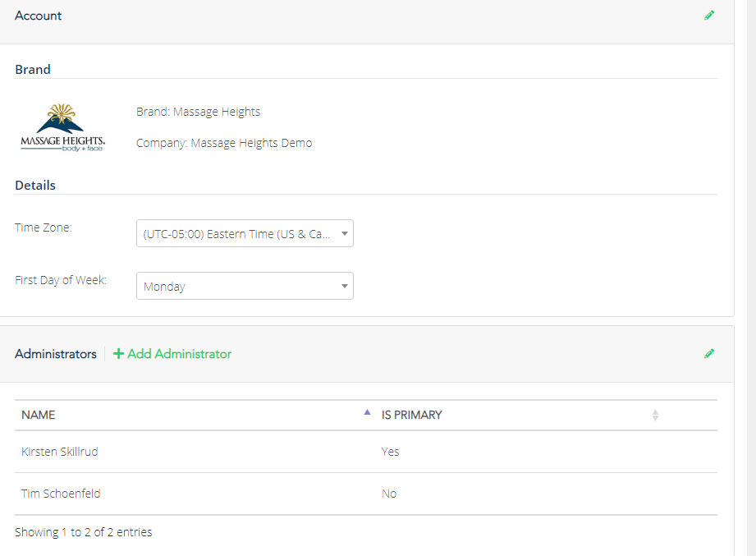This screenshot has width=756, height=556.
Task: Select the Kirsten Skillrud administrator row
Action: (x=60, y=452)
